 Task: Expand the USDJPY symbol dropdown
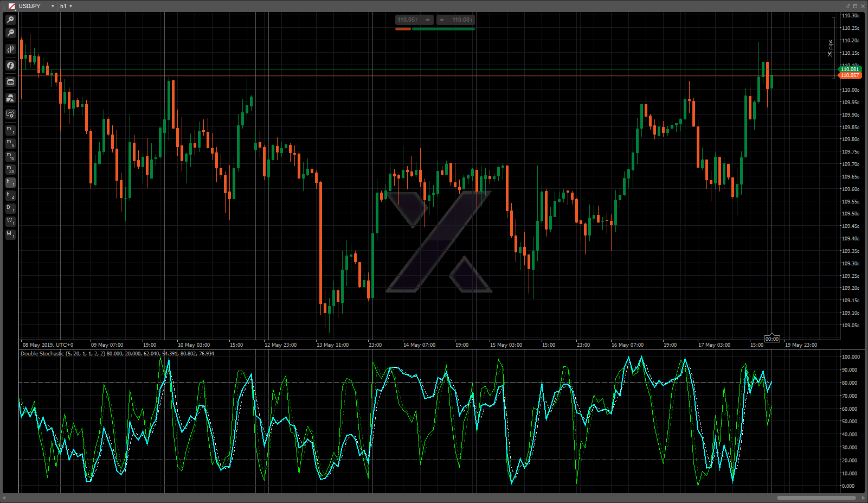(x=53, y=6)
